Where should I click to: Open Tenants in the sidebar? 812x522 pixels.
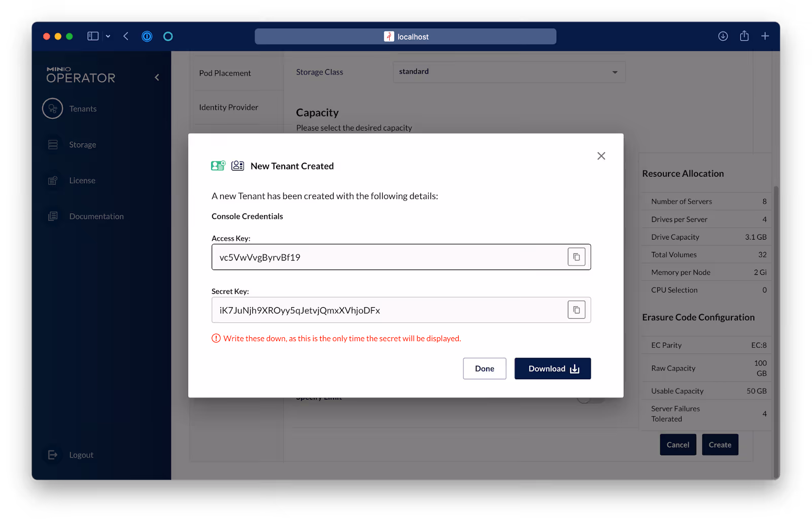point(83,109)
